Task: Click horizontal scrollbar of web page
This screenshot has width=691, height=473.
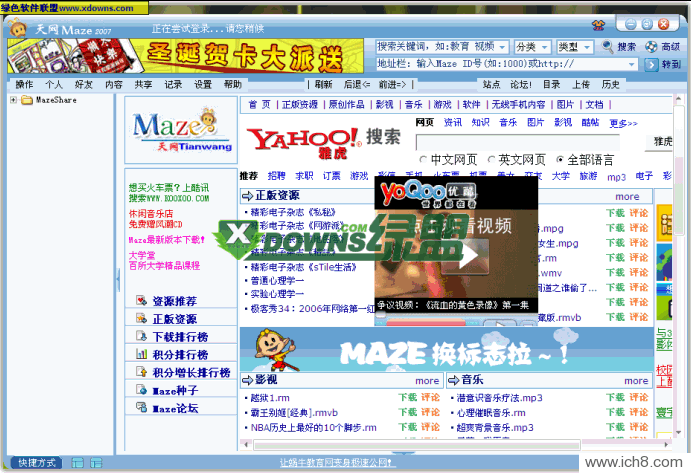Action: point(417,445)
